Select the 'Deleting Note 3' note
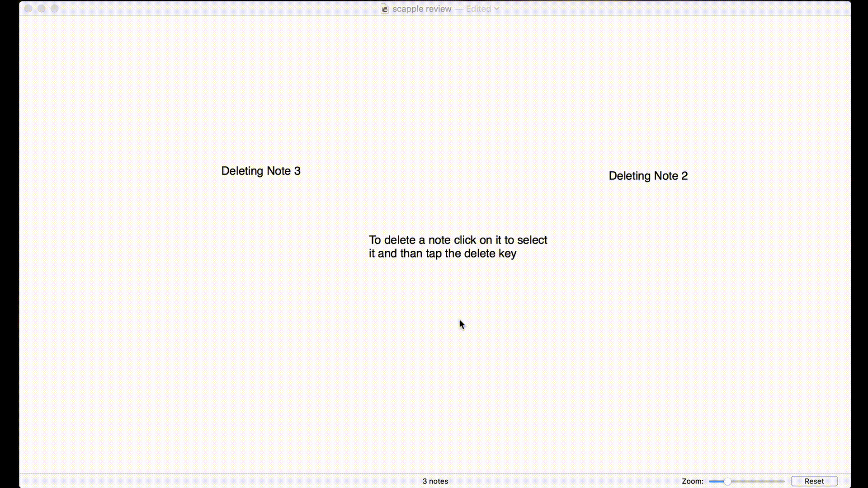The image size is (868, 488). 260,171
